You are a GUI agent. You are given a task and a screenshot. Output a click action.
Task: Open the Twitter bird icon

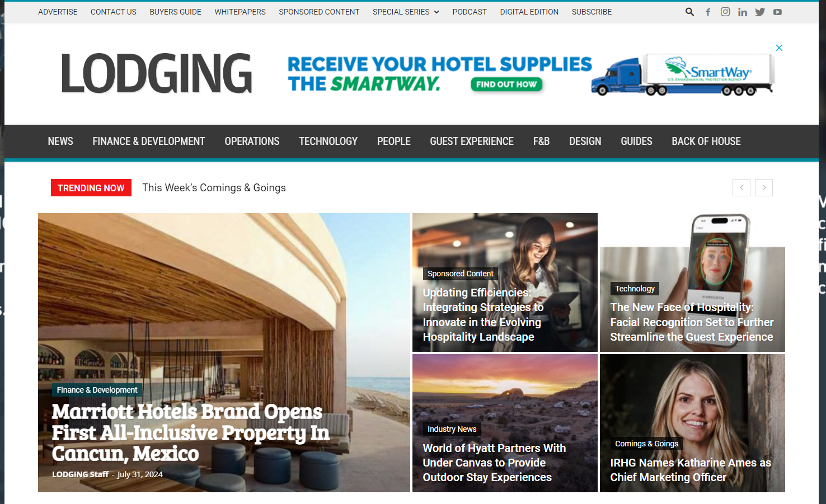[x=760, y=12]
